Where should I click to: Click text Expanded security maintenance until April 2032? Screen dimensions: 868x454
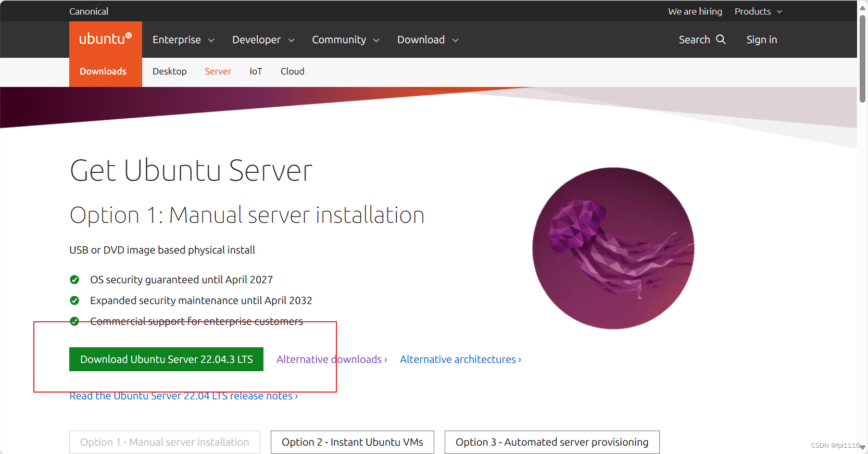click(x=201, y=300)
